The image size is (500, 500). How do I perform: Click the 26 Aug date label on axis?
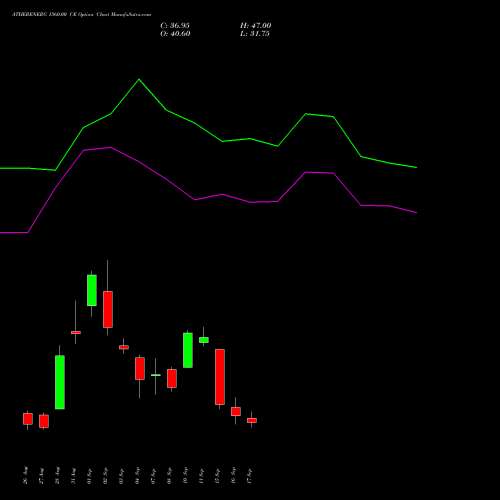click(x=26, y=476)
